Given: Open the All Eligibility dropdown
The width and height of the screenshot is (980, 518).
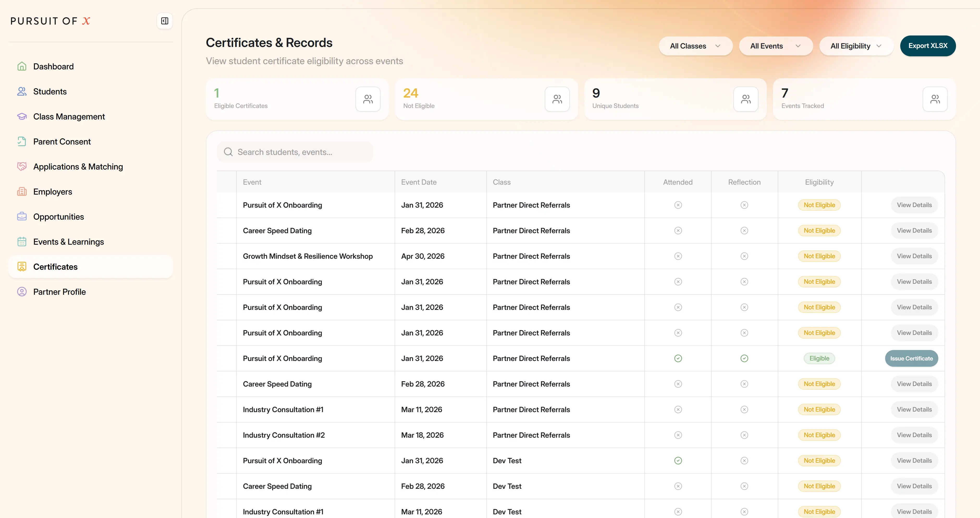Looking at the screenshot, I should point(856,46).
